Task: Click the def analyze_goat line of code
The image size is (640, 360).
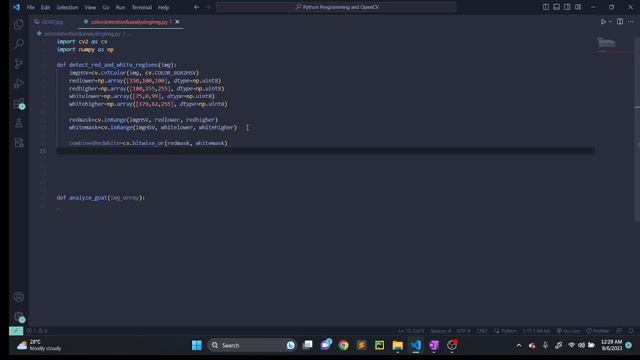Action: coord(100,198)
